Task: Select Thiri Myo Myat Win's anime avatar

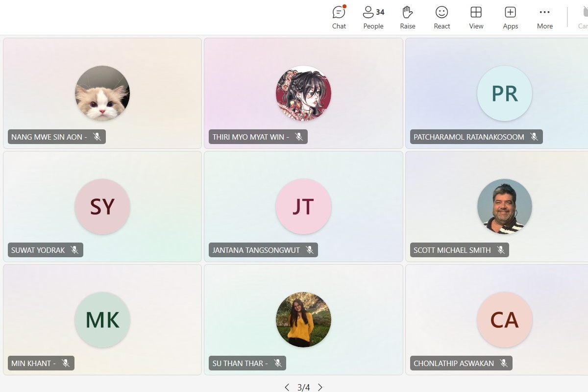Action: [x=303, y=93]
